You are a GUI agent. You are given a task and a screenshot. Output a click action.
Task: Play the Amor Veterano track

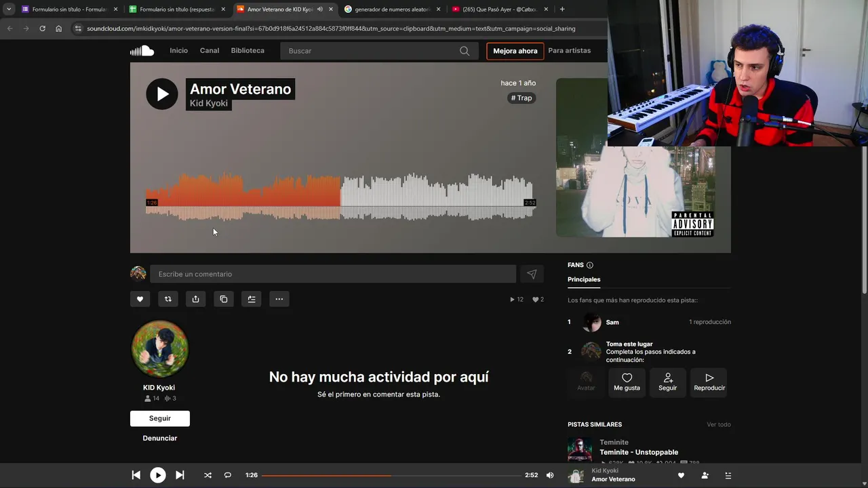tap(162, 94)
